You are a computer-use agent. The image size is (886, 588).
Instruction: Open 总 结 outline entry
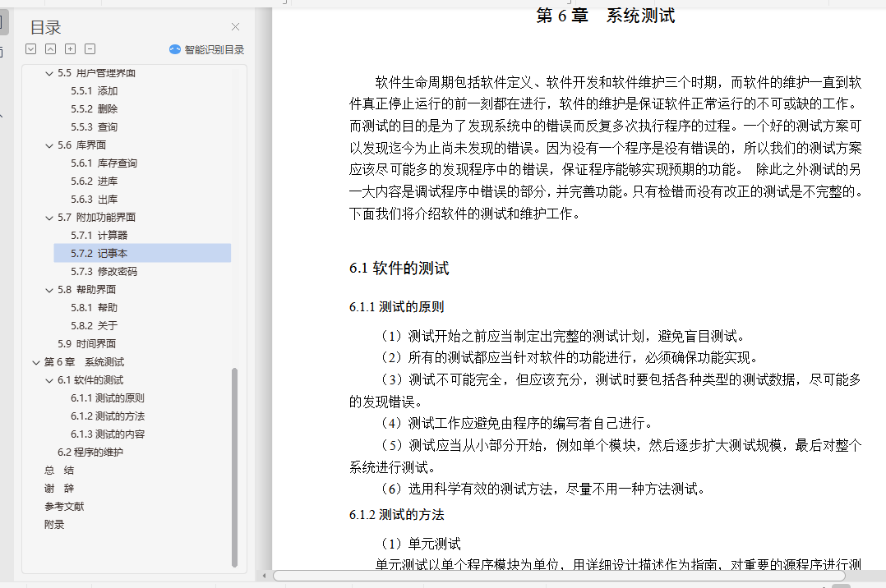tap(59, 471)
